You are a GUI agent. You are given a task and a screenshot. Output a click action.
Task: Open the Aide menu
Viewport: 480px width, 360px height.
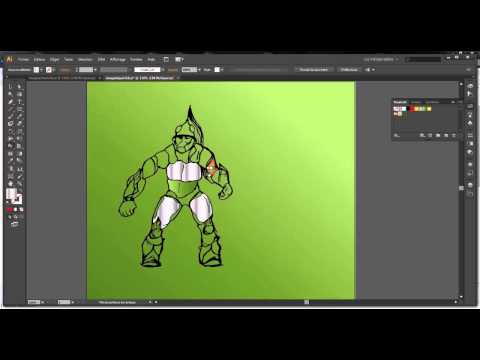[151, 60]
